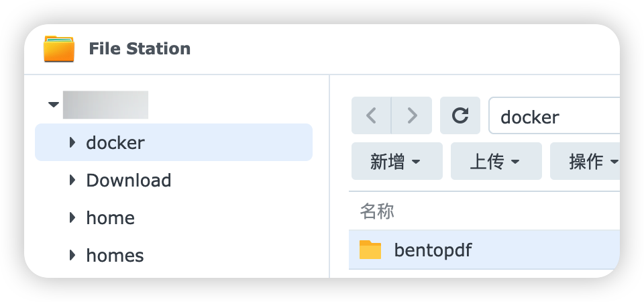The width and height of the screenshot is (644, 302).
Task: Open the 新增 dropdown menu
Action: (x=396, y=161)
